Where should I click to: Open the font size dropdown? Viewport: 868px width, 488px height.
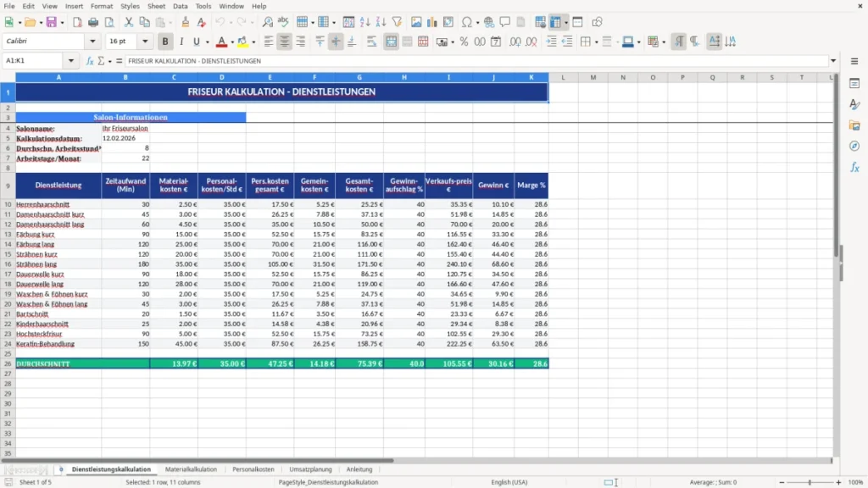pos(145,41)
